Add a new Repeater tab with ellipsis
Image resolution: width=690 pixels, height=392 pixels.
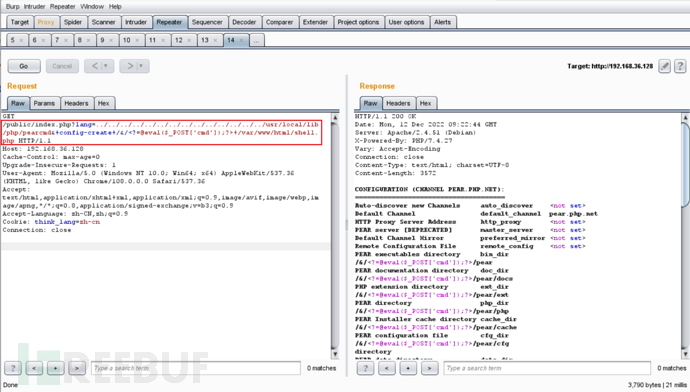pos(257,40)
